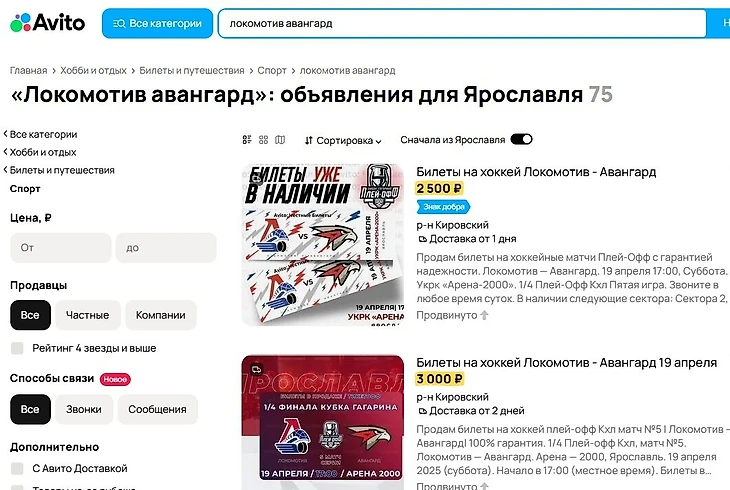Click the 'Знак добра' badge
The image size is (730, 490).
443,207
